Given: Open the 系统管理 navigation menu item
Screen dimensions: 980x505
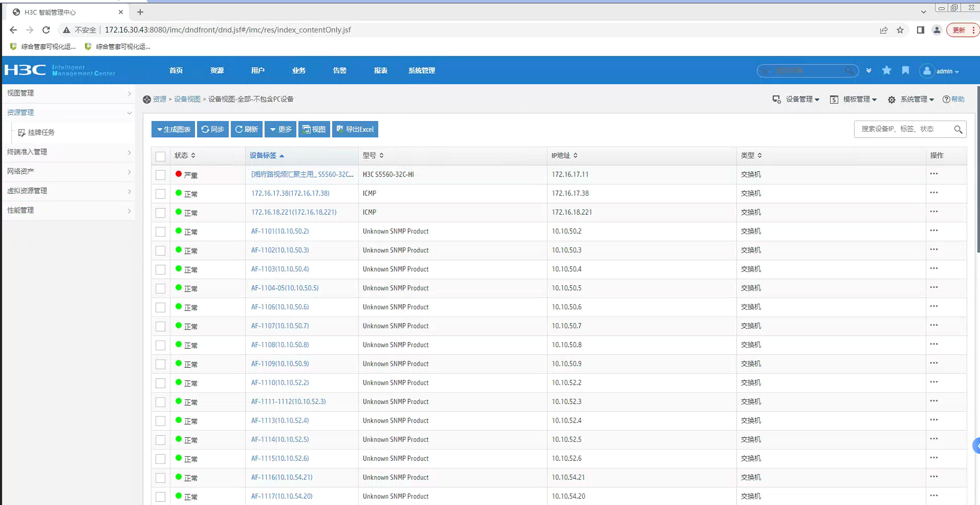Looking at the screenshot, I should tap(421, 71).
